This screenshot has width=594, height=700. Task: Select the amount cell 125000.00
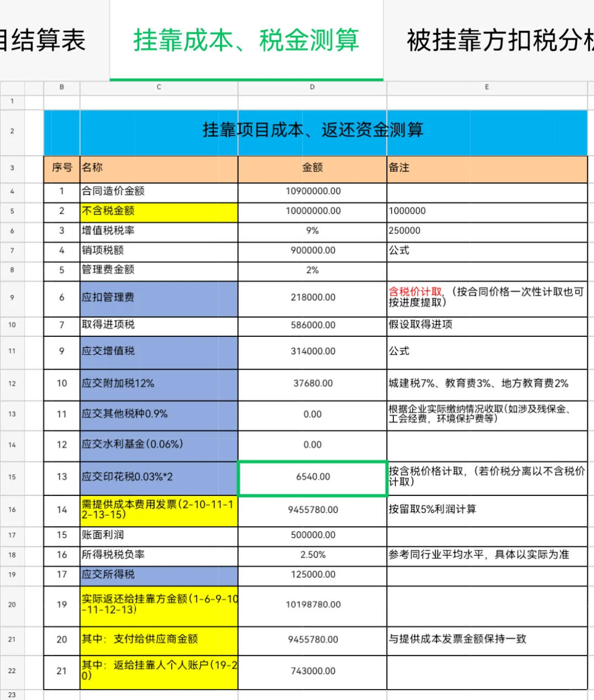(312, 575)
